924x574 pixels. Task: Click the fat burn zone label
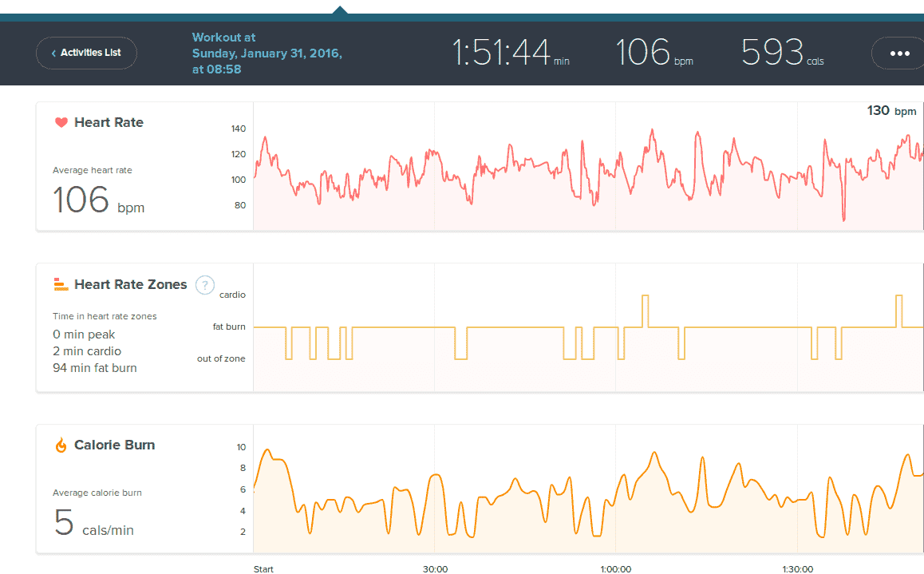[229, 327]
